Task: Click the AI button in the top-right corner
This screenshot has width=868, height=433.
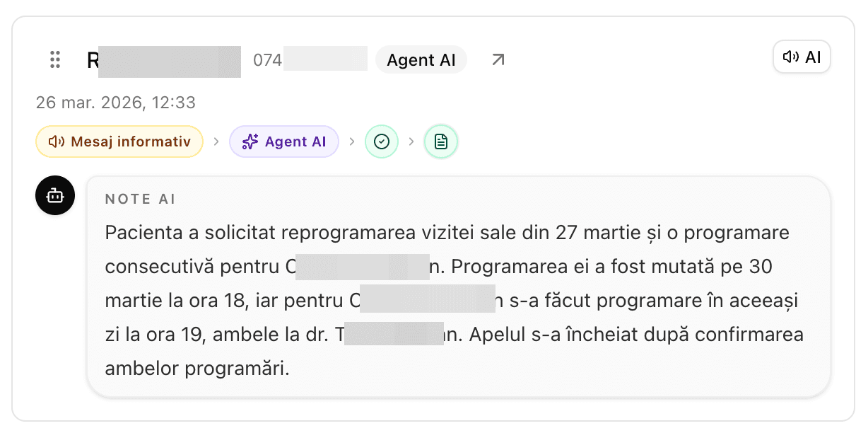Action: pos(802,57)
